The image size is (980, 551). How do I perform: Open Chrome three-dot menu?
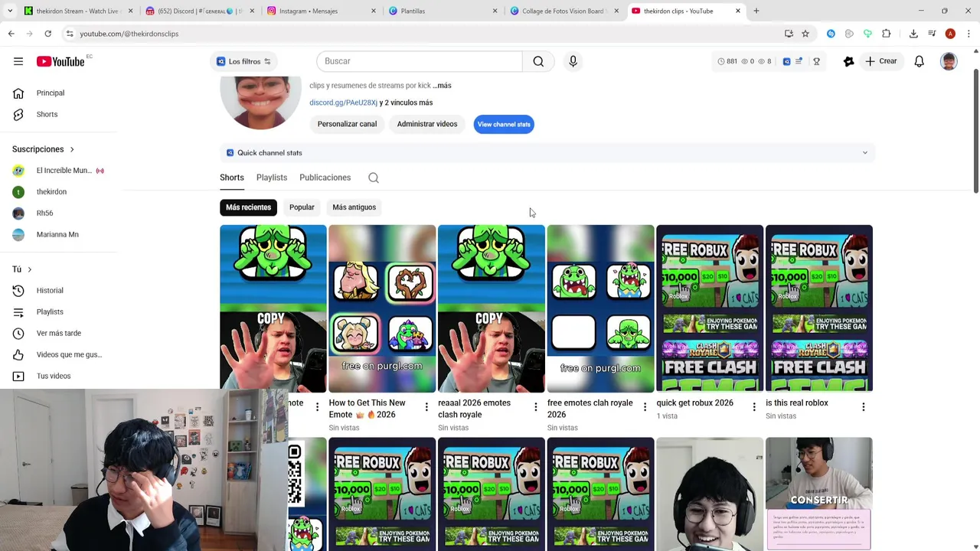(x=969, y=34)
